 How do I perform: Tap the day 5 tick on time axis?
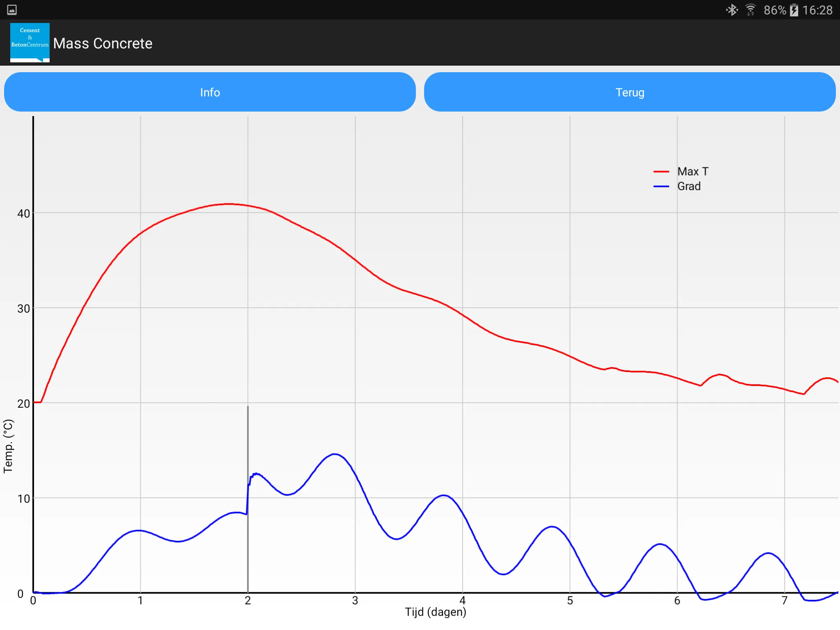pyautogui.click(x=570, y=600)
